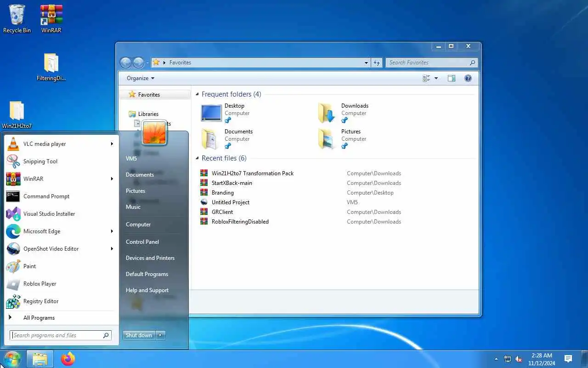
Task: Open Pictures from Start menu right pane
Action: coord(136,191)
